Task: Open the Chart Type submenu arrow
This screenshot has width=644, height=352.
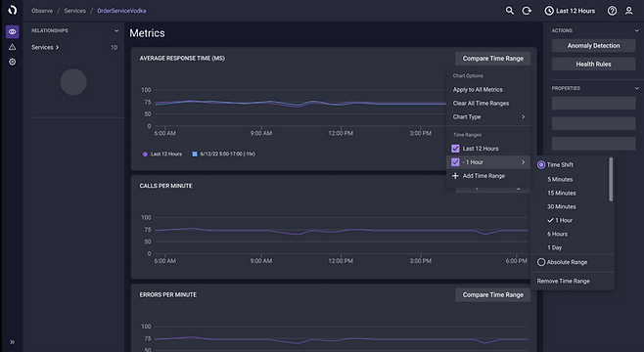Action: tap(523, 117)
